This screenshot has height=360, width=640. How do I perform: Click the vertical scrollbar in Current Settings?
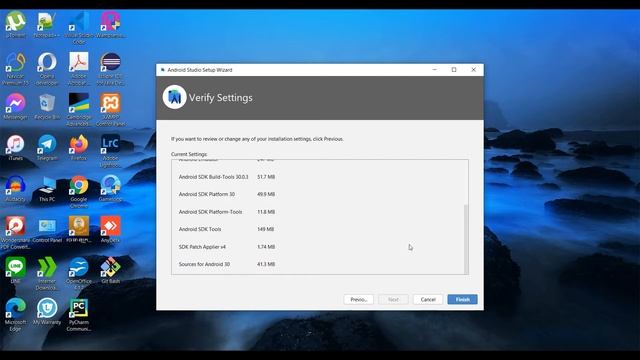(x=466, y=239)
